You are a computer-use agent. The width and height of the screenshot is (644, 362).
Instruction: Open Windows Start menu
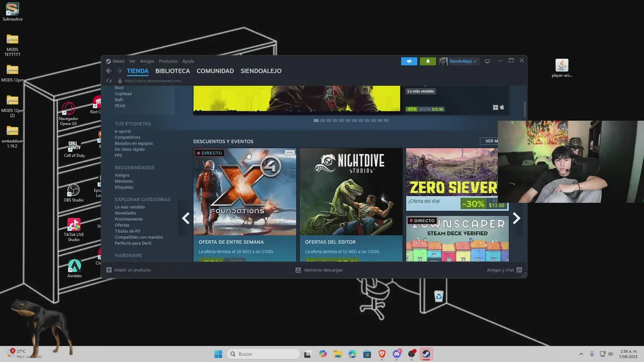point(218,354)
